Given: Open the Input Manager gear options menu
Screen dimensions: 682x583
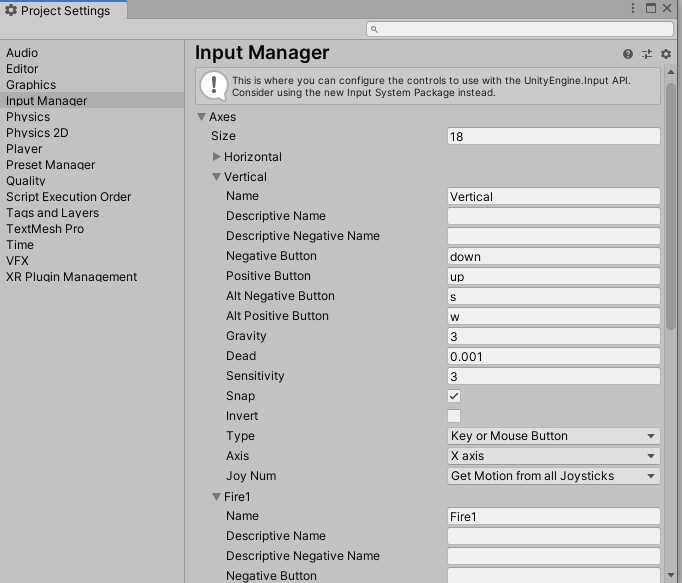Looking at the screenshot, I should pyautogui.click(x=666, y=54).
